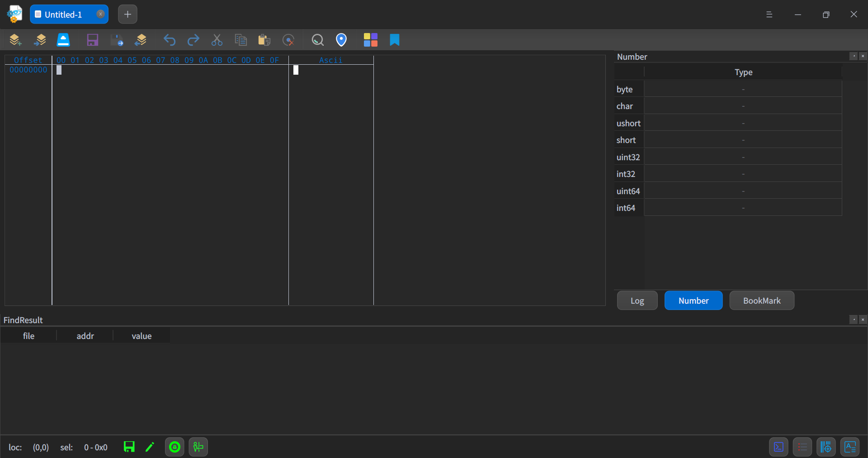This screenshot has height=458, width=868.
Task: Click the open file layers-arrow icon
Action: pos(40,40)
